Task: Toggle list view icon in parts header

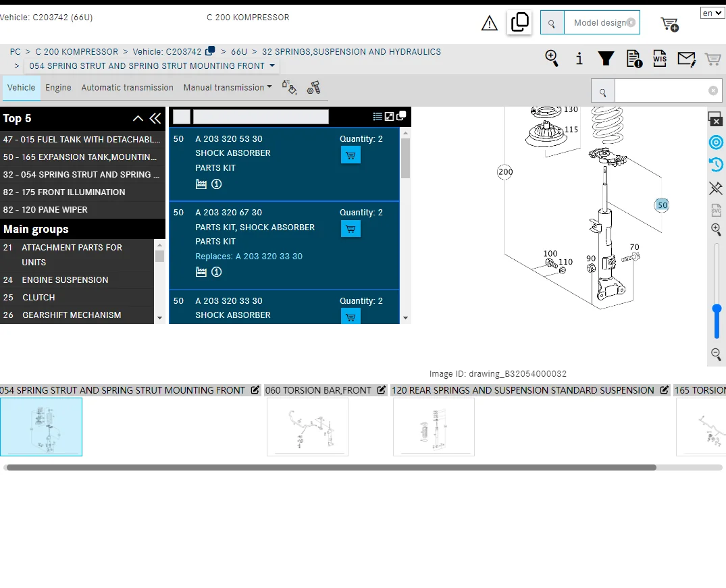Action: point(378,116)
